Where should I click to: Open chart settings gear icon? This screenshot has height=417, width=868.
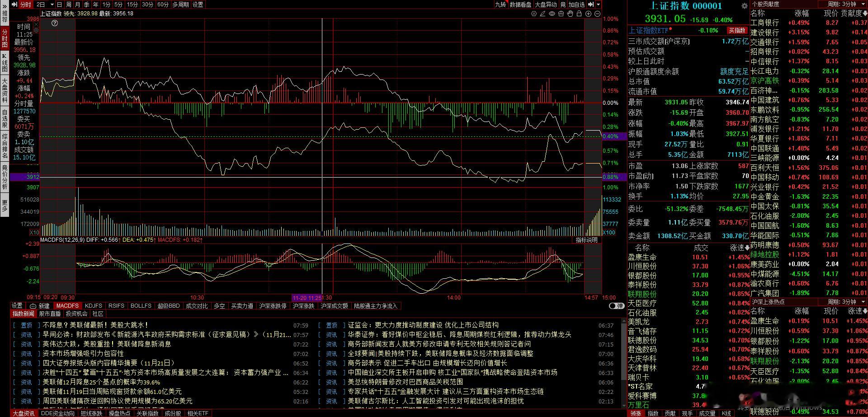pos(534,14)
